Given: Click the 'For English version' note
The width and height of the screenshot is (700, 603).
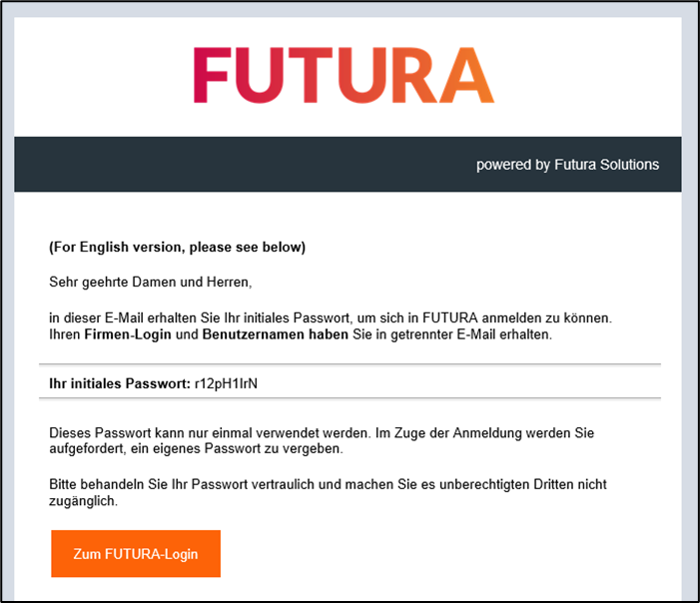Looking at the screenshot, I should click(177, 247).
